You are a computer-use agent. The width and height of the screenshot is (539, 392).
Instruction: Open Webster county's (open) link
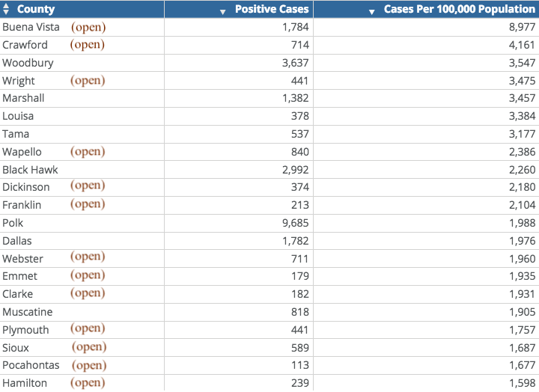coord(88,257)
